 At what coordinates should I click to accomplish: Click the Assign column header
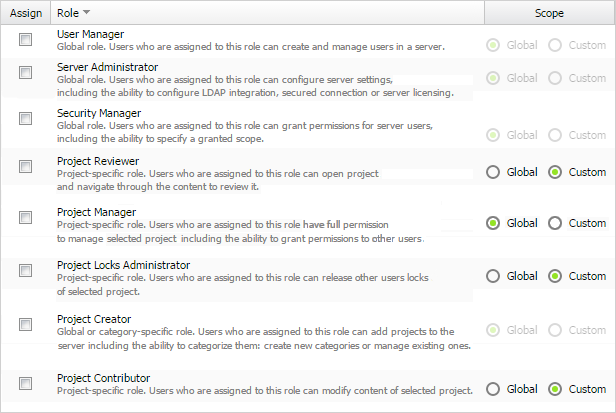click(24, 13)
